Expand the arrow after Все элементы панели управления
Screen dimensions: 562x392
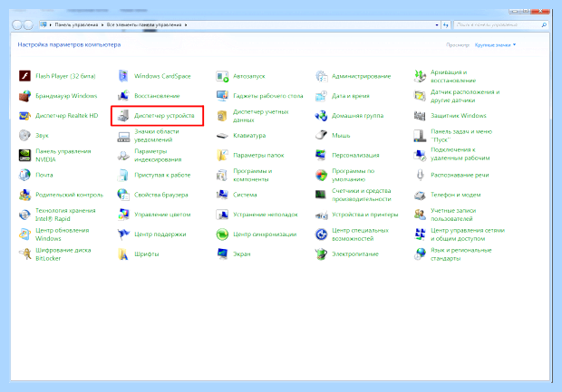pyautogui.click(x=186, y=25)
